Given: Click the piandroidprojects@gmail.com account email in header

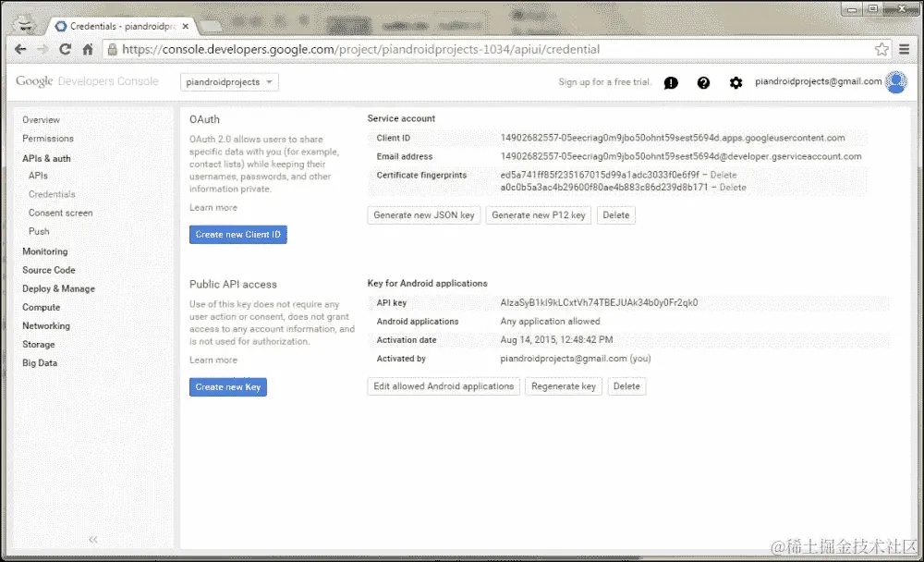Looking at the screenshot, I should [x=819, y=81].
